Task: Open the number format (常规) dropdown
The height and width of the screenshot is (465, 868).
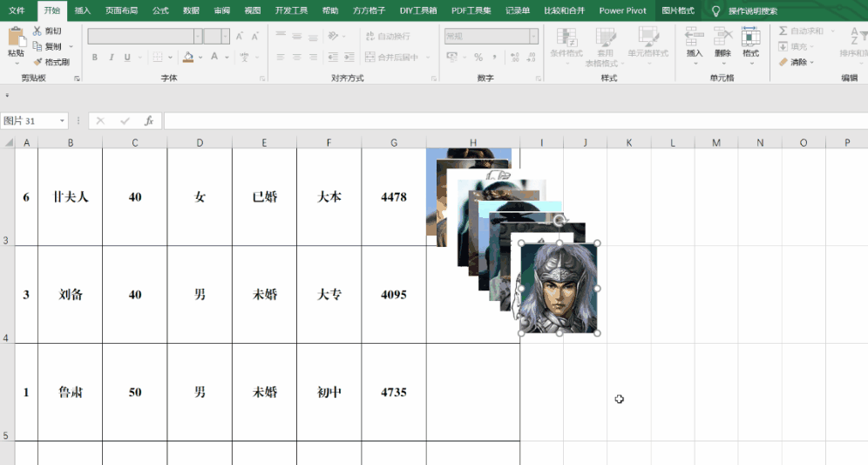Action: (533, 37)
